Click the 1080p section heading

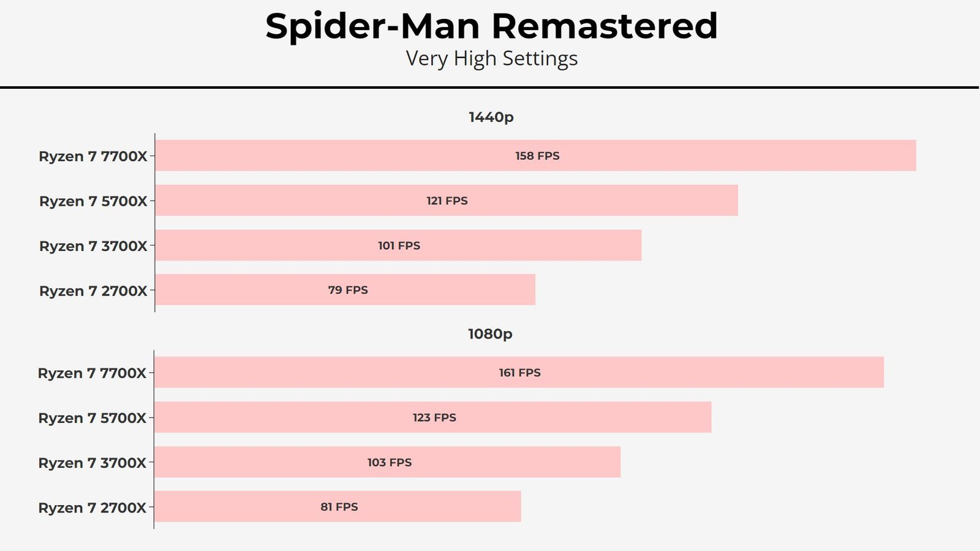point(490,334)
